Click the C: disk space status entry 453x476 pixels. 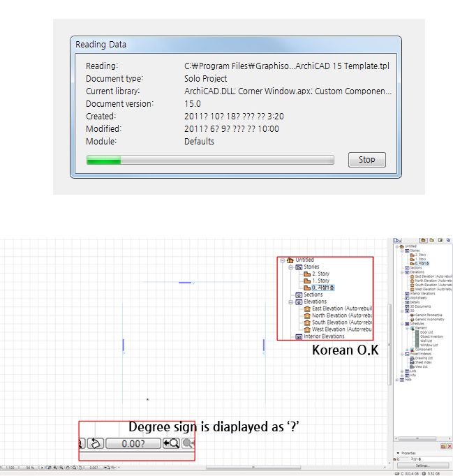tap(408, 474)
